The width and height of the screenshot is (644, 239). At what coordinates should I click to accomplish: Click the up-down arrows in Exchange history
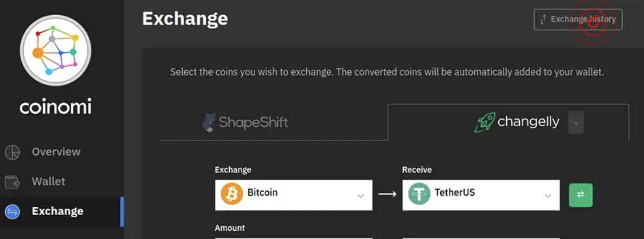[543, 20]
